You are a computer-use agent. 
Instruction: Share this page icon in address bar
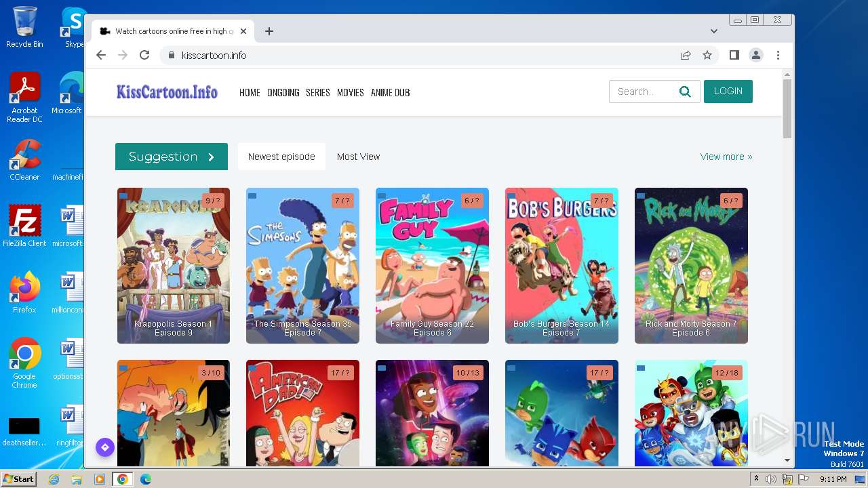pos(686,56)
